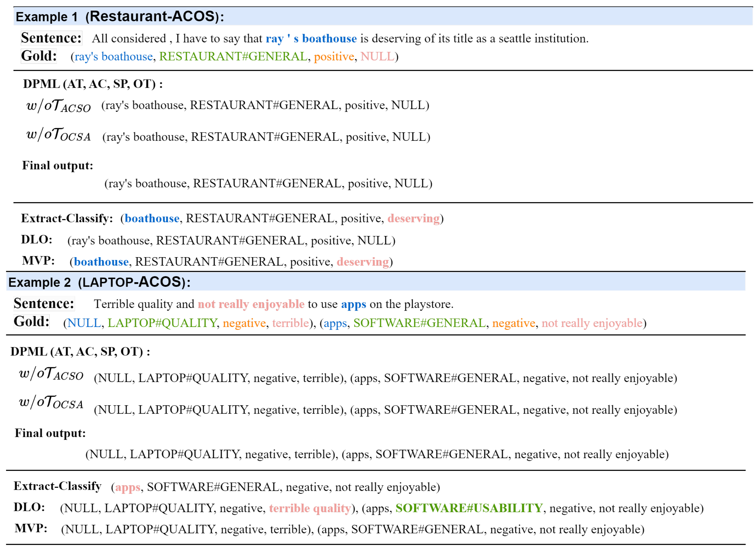Click the 'Example 2 (LAPTOP-ACOS):' heading

coord(99,282)
